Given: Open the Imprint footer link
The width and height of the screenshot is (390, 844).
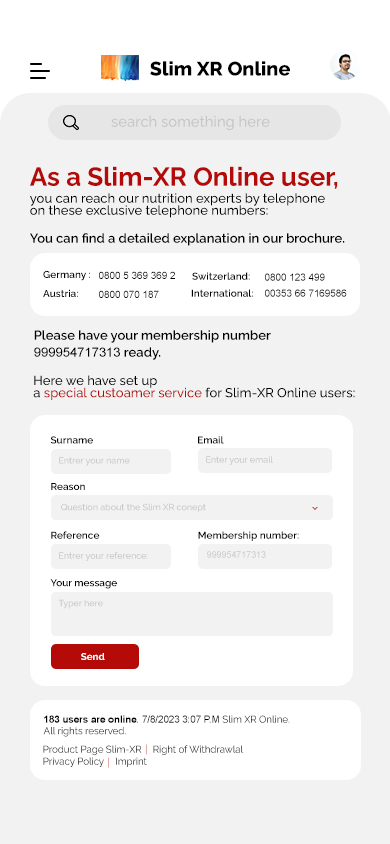Looking at the screenshot, I should point(131,762).
